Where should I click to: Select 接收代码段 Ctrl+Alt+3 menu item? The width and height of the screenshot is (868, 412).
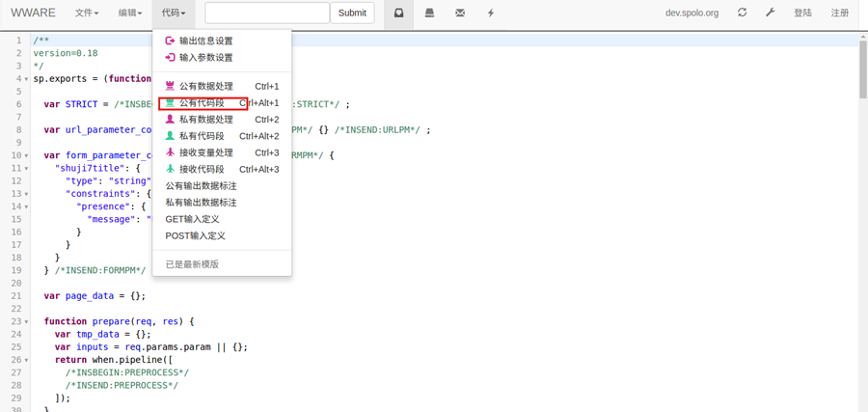click(x=222, y=170)
